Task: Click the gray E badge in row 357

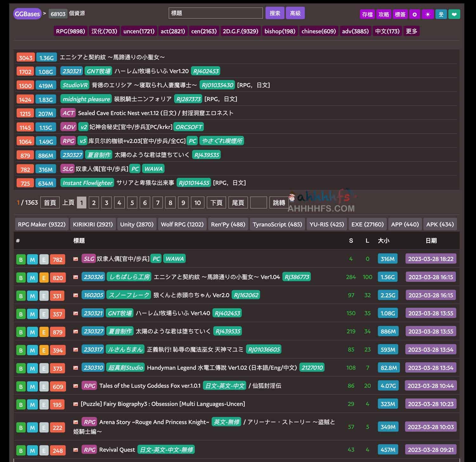Action: click(x=44, y=314)
